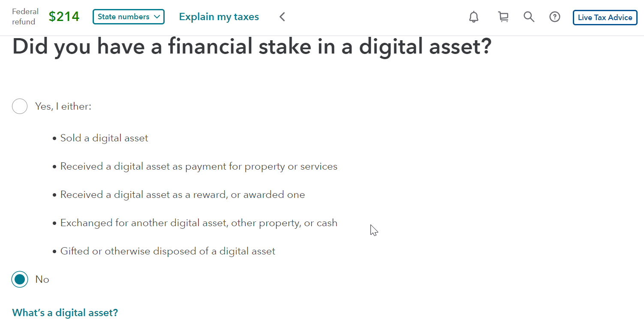
Task: Click the "Received as a reward" bullet text
Action: [179, 195]
